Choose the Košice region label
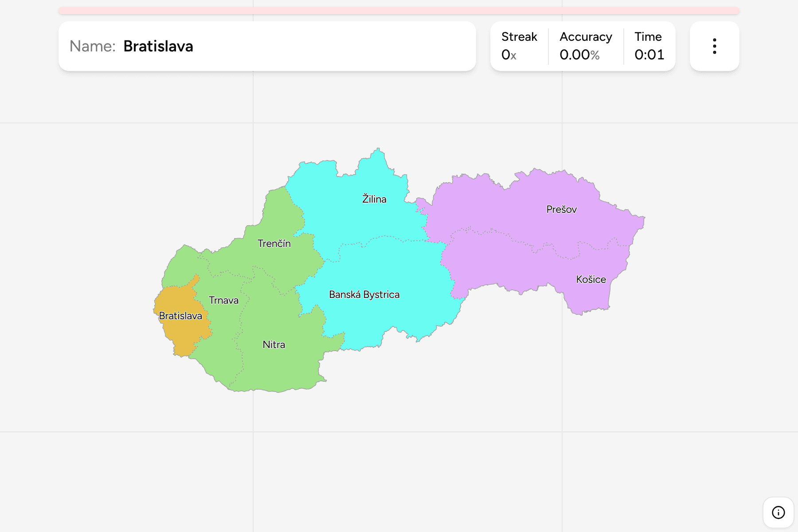The width and height of the screenshot is (798, 532). point(591,279)
